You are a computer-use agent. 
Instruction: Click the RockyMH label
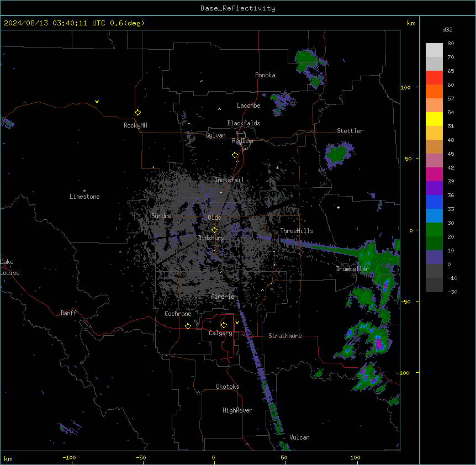click(x=135, y=125)
